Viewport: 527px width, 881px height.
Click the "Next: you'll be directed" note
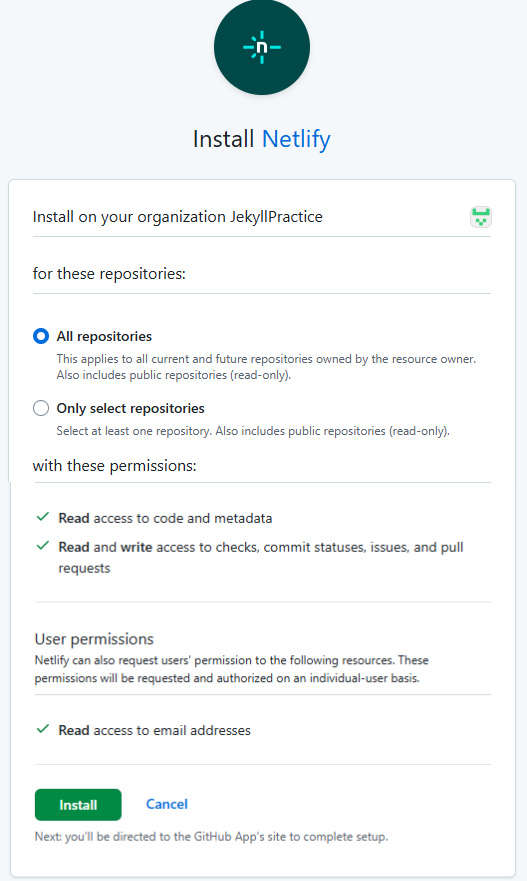pyautogui.click(x=211, y=837)
